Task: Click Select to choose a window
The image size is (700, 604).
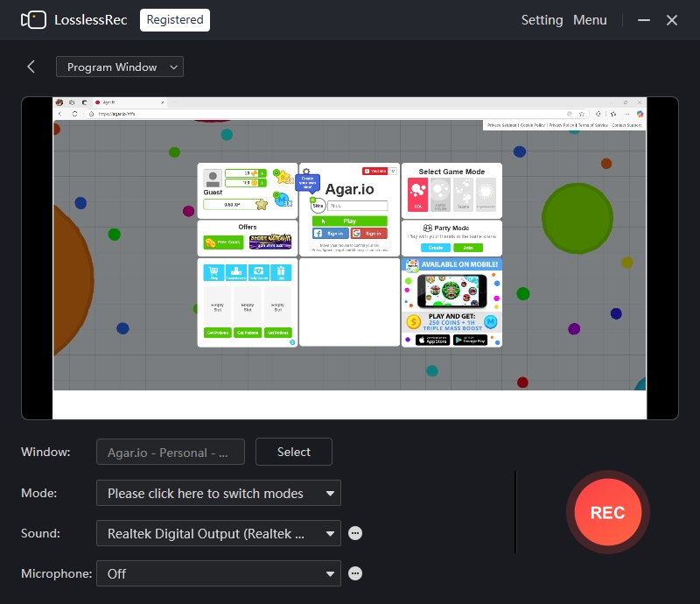Action: pos(294,452)
